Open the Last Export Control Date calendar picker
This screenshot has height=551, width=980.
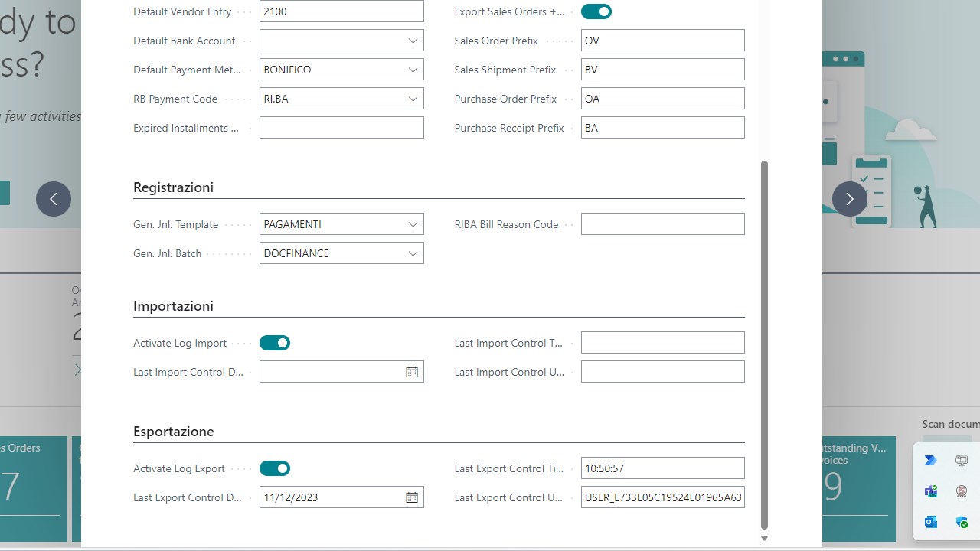point(412,497)
